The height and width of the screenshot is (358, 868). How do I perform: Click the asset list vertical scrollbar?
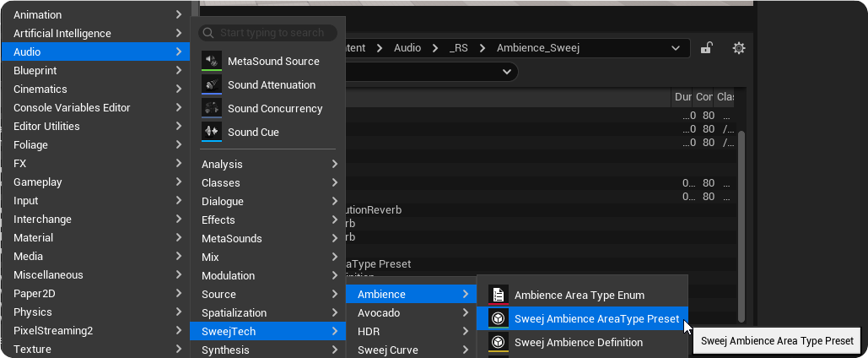pos(741,226)
